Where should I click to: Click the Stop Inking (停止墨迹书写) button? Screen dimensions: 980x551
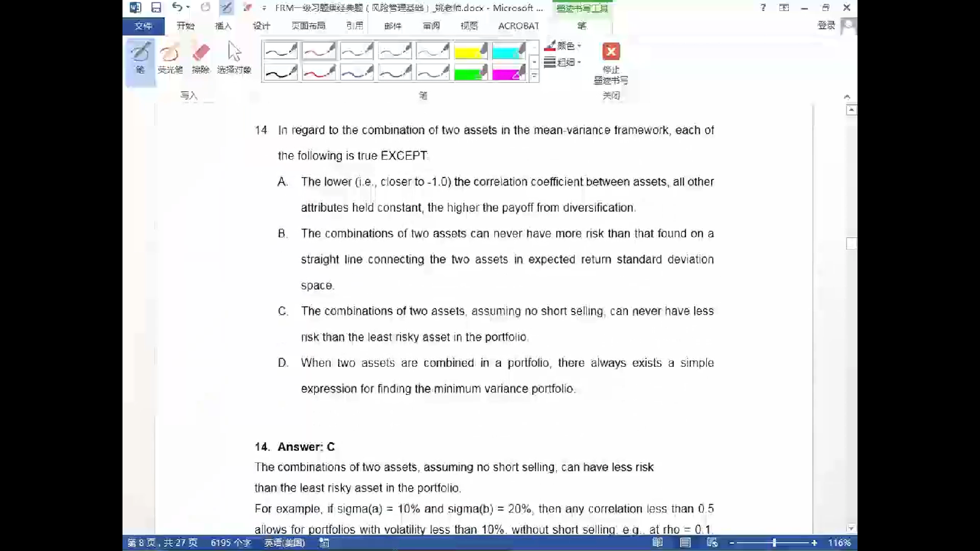[x=611, y=64]
